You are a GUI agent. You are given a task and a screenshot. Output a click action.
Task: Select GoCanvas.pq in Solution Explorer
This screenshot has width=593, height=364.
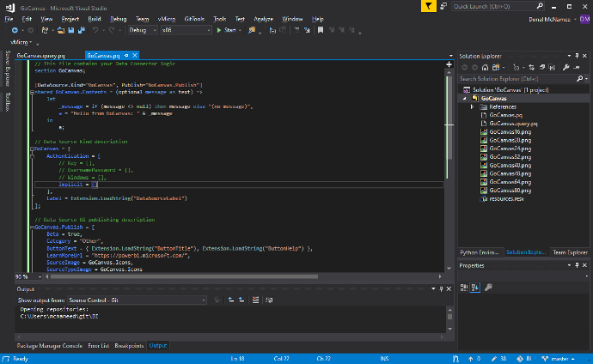(x=505, y=115)
